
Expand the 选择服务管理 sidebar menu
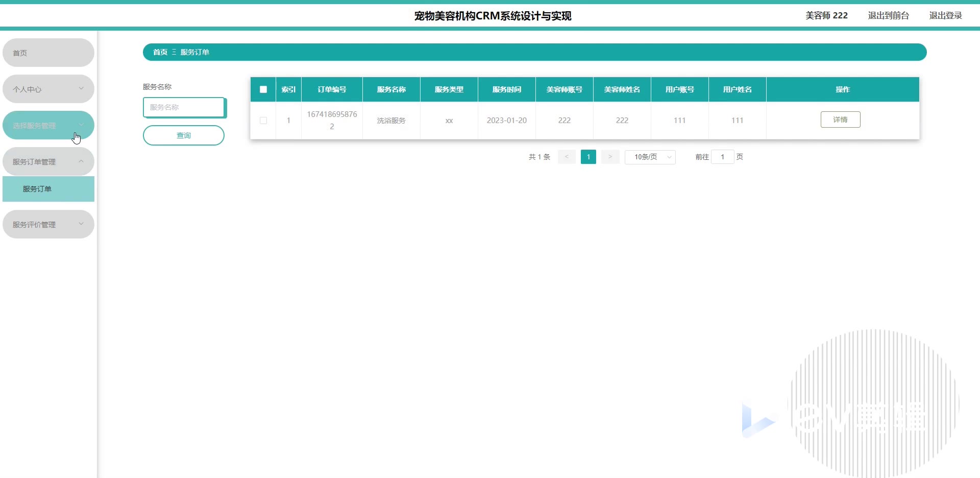(48, 125)
